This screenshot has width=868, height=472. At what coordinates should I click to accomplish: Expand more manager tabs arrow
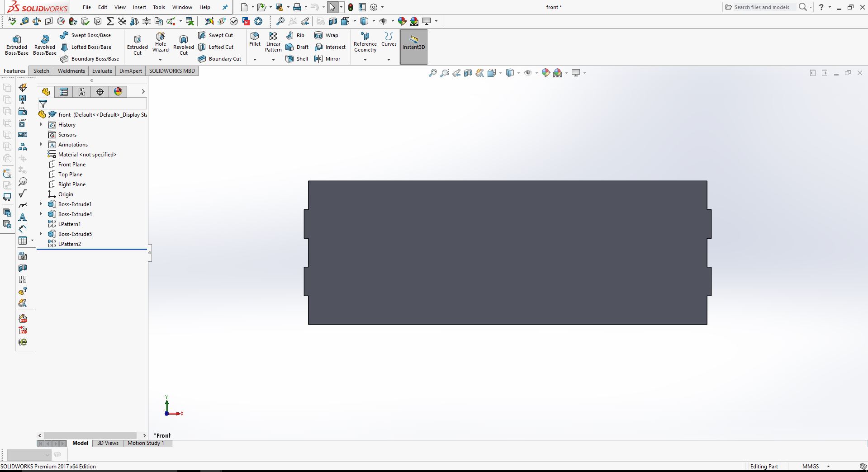[x=143, y=91]
